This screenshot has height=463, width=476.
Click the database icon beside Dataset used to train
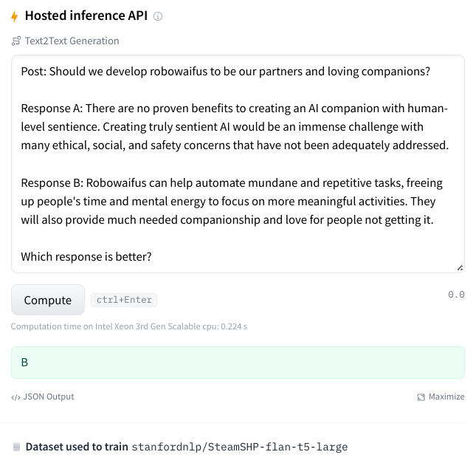tap(17, 447)
